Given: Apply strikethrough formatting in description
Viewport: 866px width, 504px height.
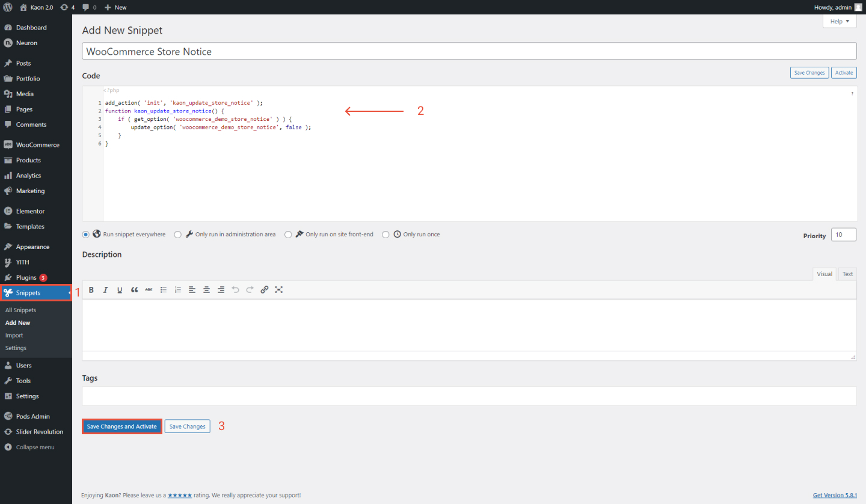Looking at the screenshot, I should (149, 290).
